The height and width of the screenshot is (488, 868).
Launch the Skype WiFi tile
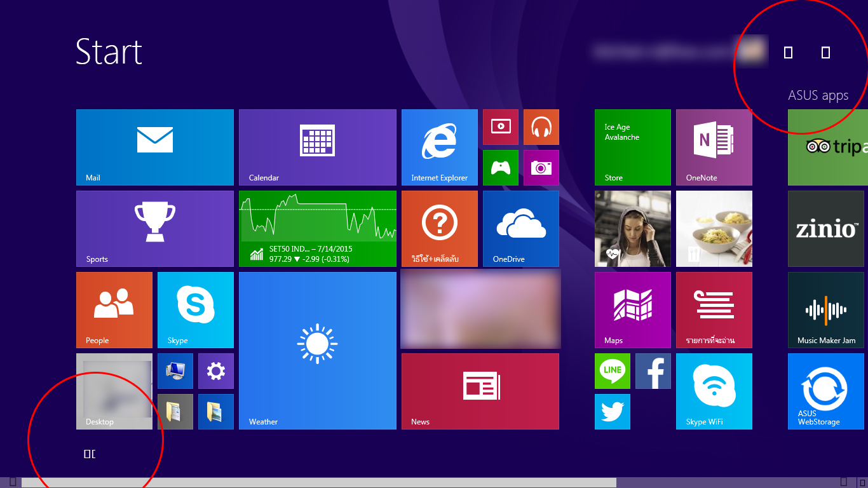pyautogui.click(x=714, y=391)
